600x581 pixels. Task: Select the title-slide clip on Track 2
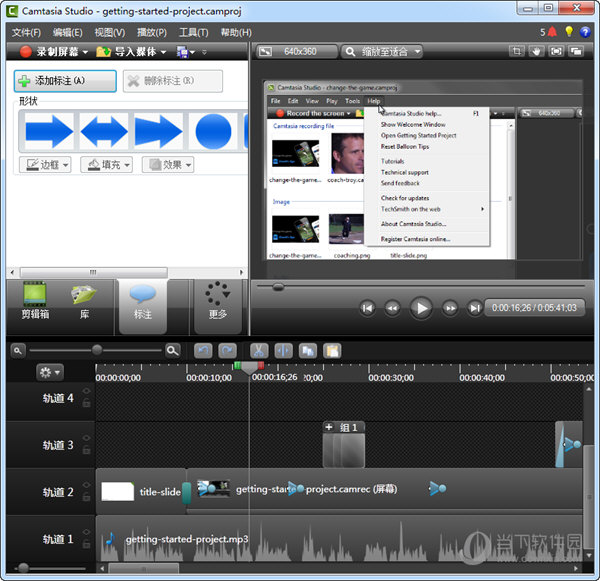(x=141, y=492)
